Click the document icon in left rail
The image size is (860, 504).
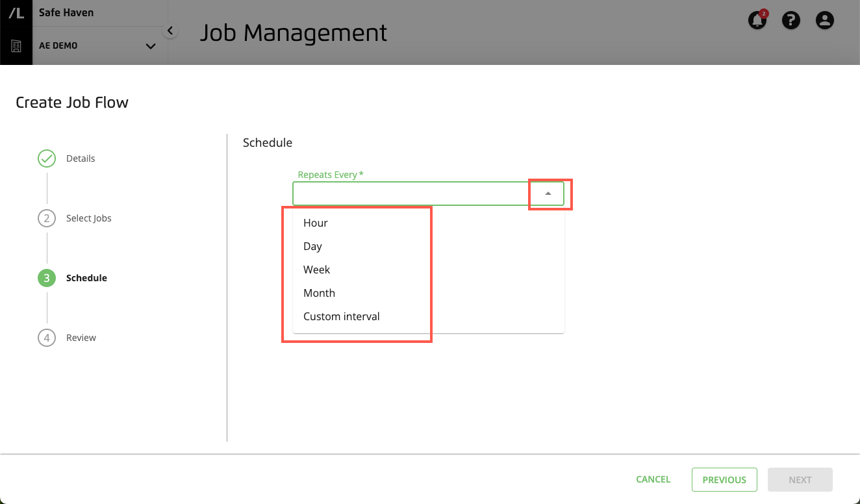pyautogui.click(x=16, y=46)
